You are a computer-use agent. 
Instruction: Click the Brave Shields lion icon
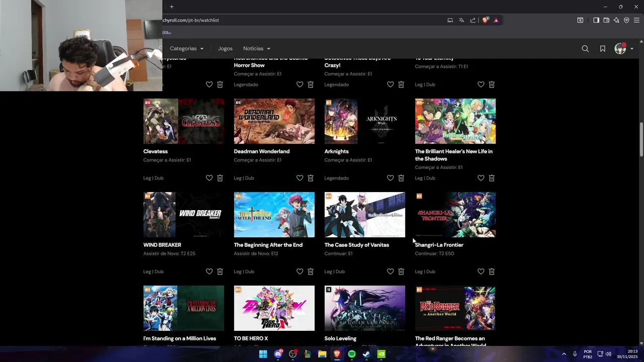coord(485,20)
